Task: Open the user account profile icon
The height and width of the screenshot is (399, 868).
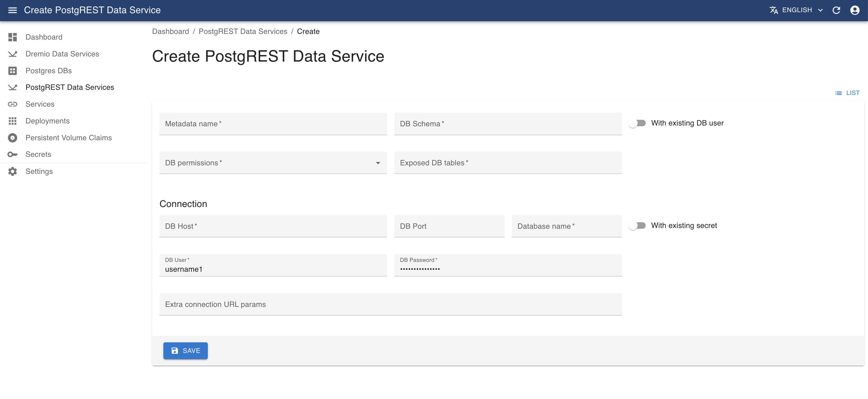Action: coord(855,10)
